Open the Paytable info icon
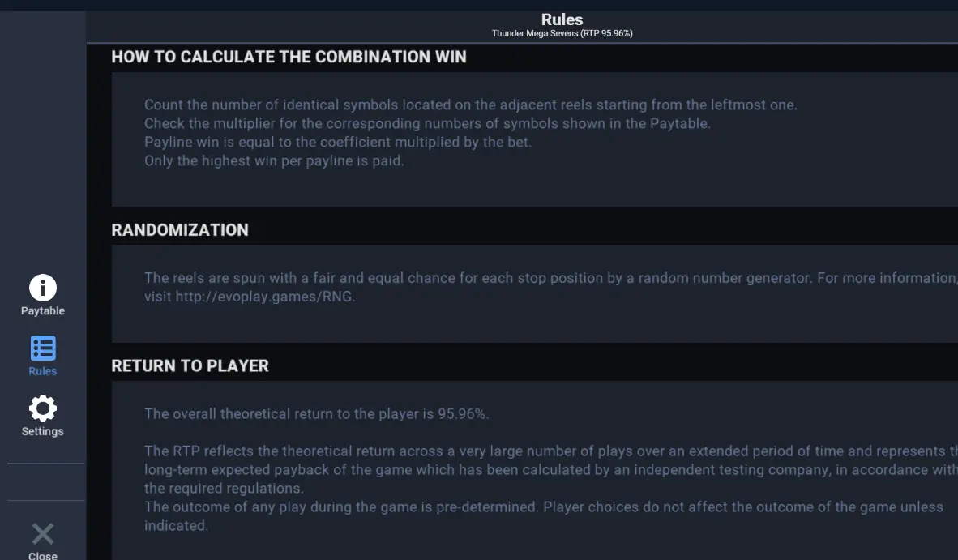958x560 pixels. point(43,288)
